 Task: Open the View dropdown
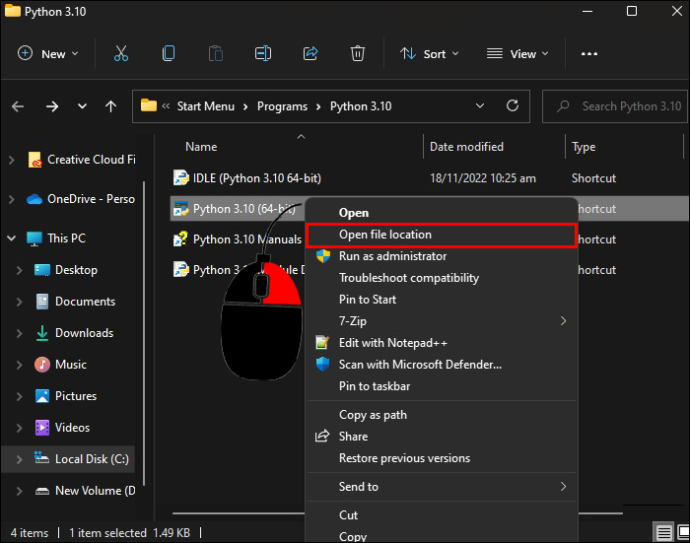pyautogui.click(x=518, y=54)
